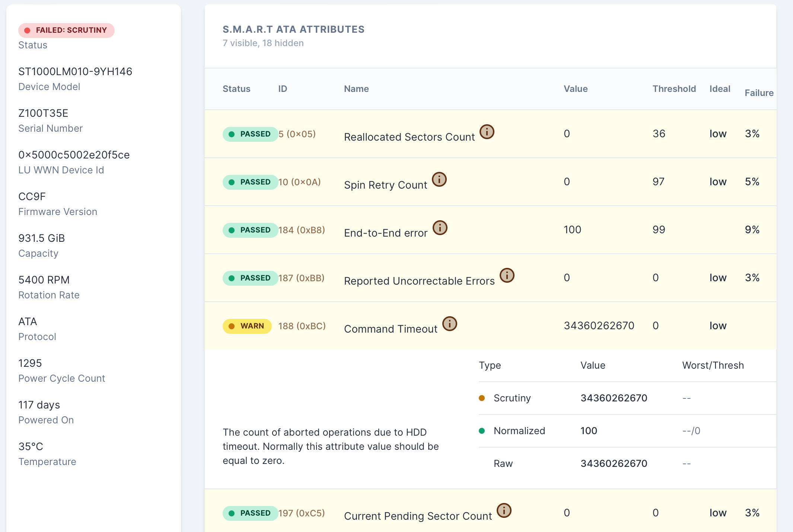The height and width of the screenshot is (532, 793).
Task: Click PASSED badge on attribute 5 row
Action: tap(250, 134)
